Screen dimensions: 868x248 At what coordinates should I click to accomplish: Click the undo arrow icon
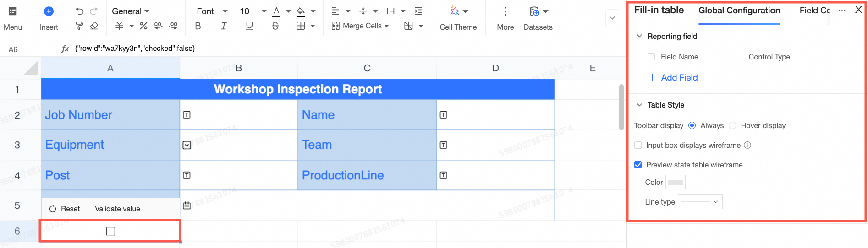[80, 11]
